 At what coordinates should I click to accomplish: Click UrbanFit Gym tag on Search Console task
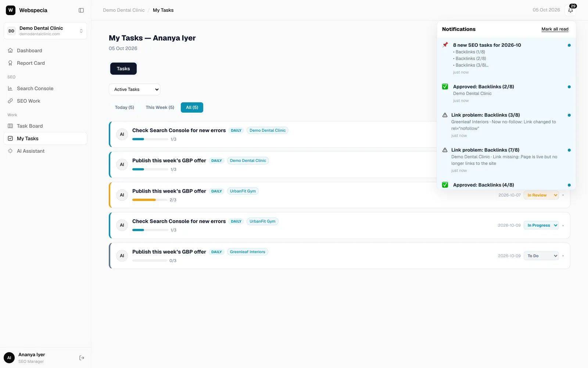(x=262, y=221)
